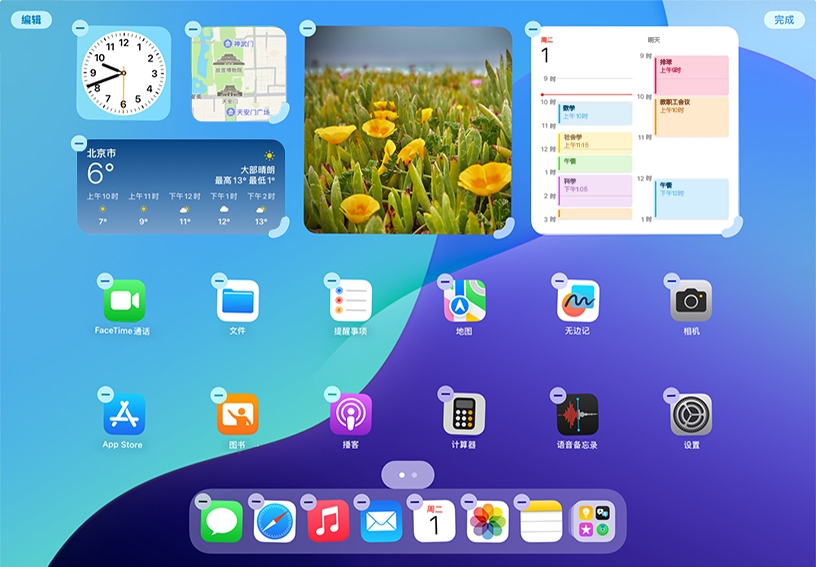Open the FaceTime app icon

124,301
